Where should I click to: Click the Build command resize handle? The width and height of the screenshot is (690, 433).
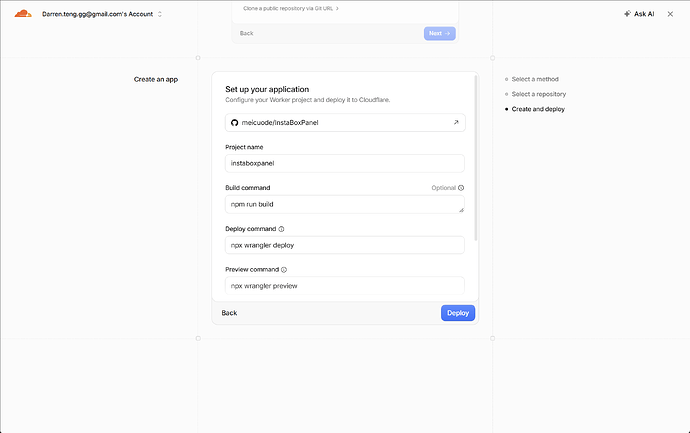coord(461,210)
